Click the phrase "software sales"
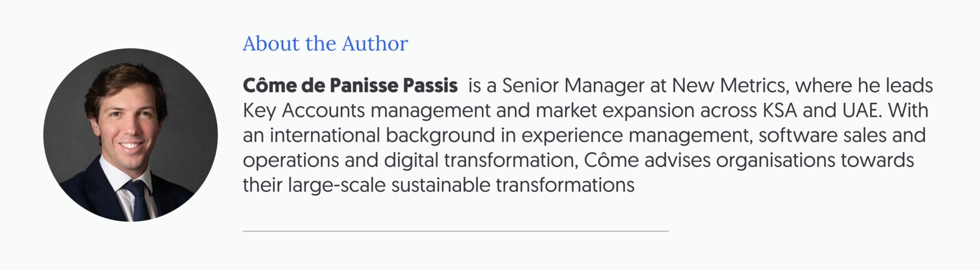The width and height of the screenshot is (980, 270). tap(822, 135)
